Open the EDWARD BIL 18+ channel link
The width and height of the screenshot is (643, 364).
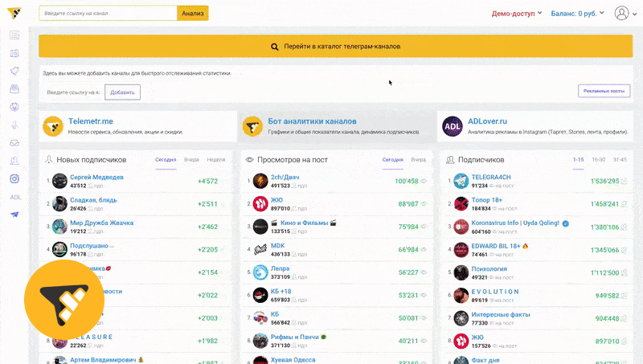pos(496,246)
